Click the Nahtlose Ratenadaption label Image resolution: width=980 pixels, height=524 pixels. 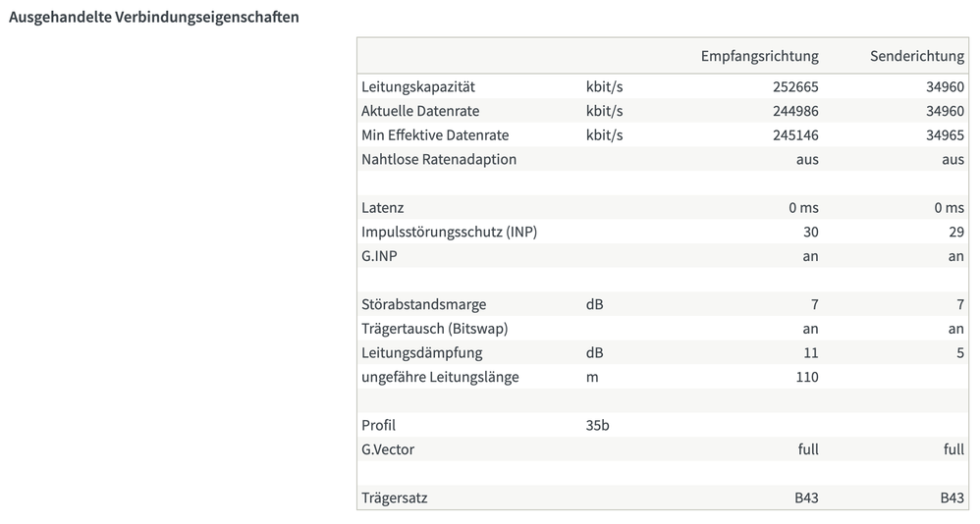point(439,159)
